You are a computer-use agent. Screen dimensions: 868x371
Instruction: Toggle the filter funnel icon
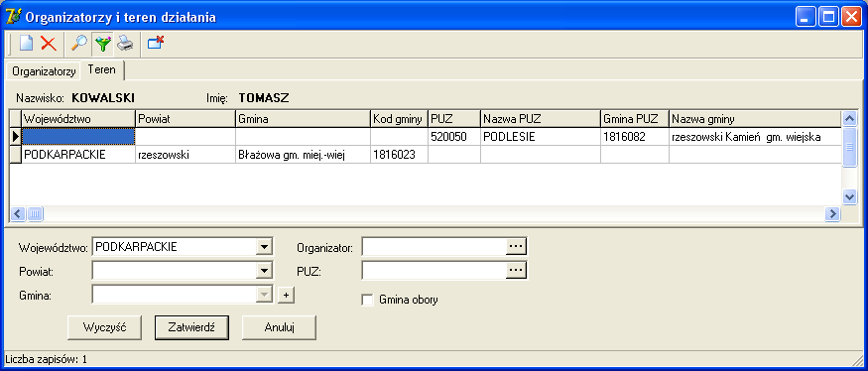pyautogui.click(x=102, y=44)
